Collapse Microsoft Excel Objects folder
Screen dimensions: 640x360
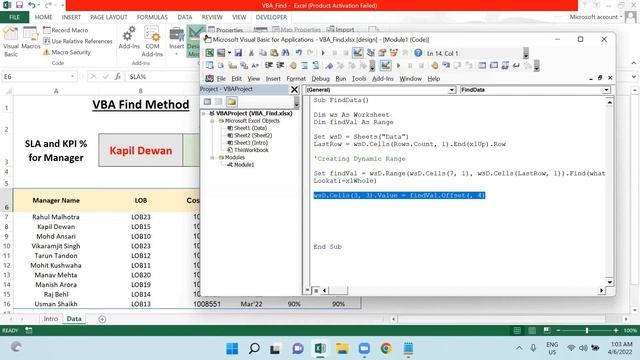[212, 121]
